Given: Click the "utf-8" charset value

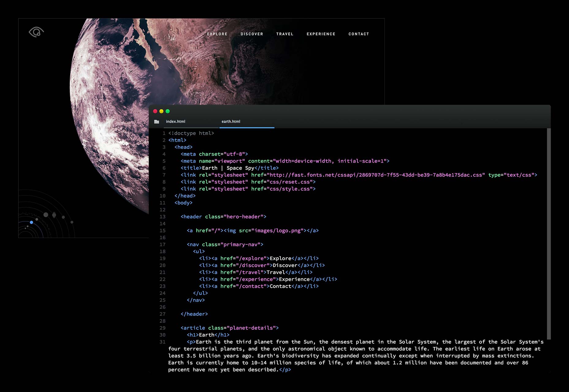Looking at the screenshot, I should point(234,154).
